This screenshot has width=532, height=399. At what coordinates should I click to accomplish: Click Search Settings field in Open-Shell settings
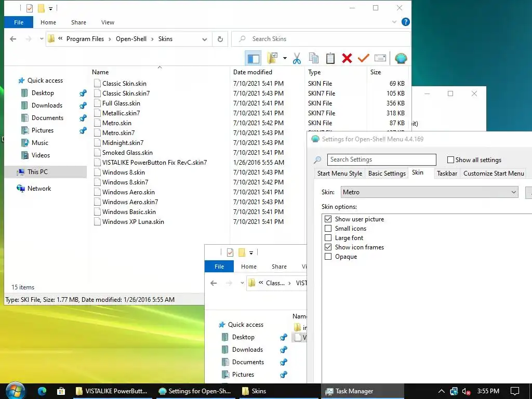[x=382, y=159]
